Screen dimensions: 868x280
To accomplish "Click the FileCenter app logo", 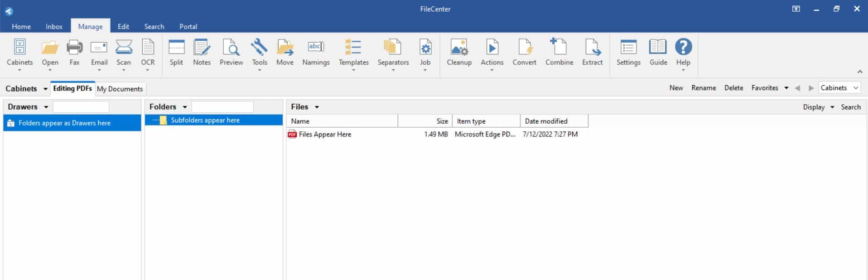I will 9,11.
